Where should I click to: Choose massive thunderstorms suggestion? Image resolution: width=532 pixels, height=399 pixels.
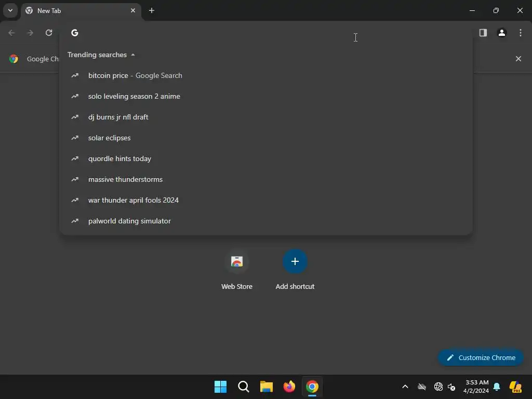(x=266, y=179)
